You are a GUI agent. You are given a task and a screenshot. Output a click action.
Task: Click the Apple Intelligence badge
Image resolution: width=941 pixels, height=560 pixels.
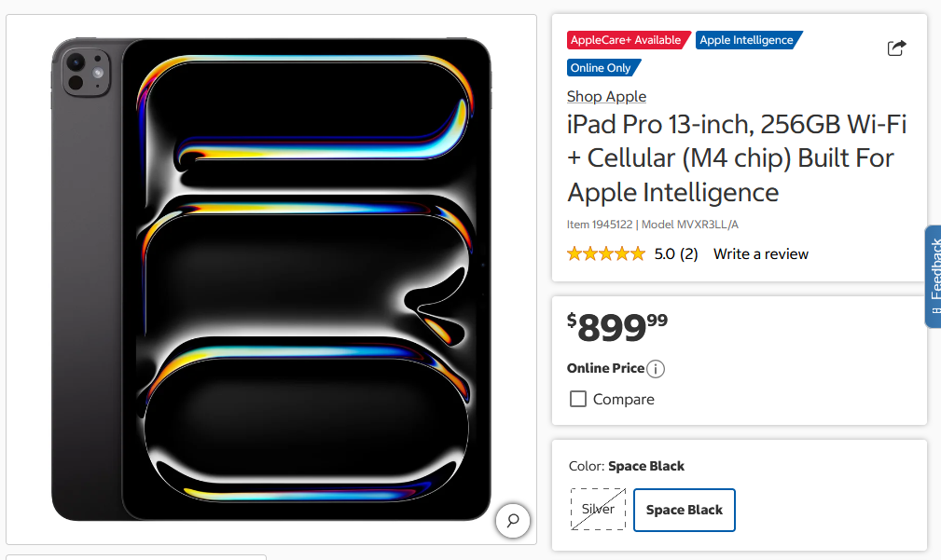(x=748, y=40)
